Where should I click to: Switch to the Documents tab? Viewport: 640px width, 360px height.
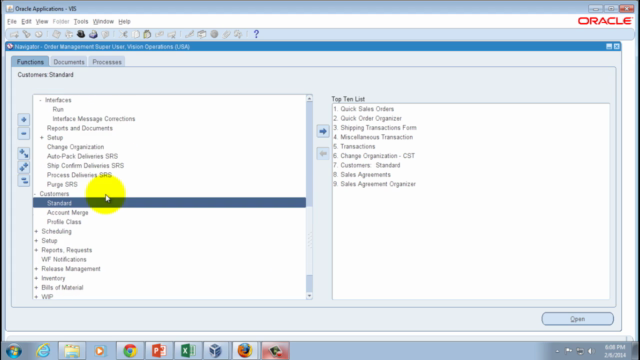[x=69, y=62]
